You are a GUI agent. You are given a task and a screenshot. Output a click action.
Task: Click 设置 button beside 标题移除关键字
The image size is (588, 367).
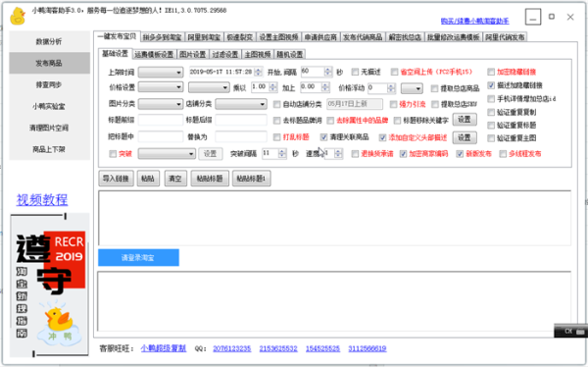465,120
